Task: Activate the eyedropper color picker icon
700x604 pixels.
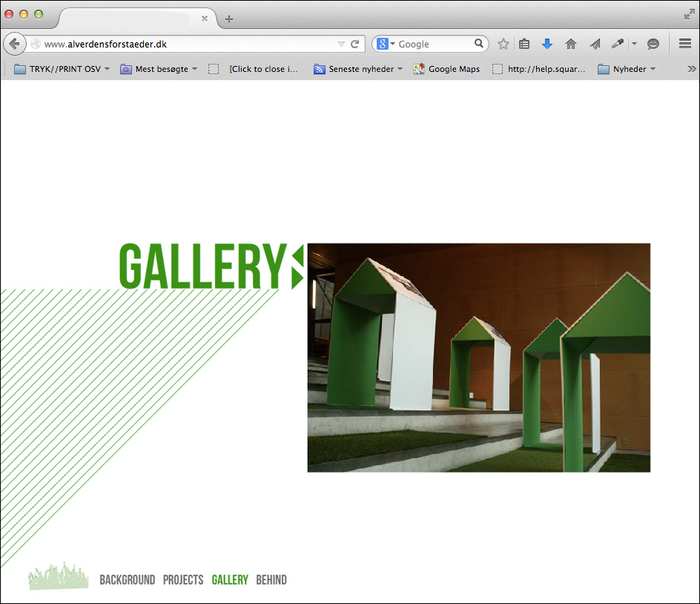Action: click(618, 44)
